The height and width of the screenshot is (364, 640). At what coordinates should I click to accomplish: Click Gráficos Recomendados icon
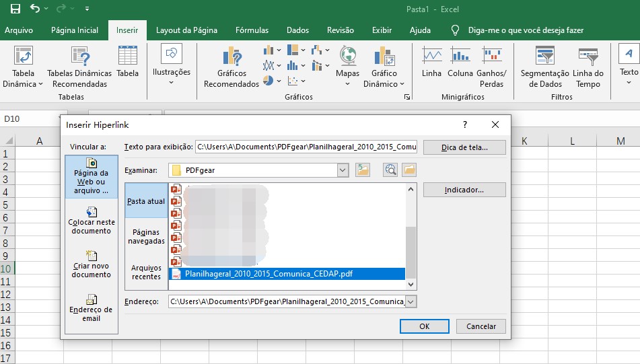(232, 57)
